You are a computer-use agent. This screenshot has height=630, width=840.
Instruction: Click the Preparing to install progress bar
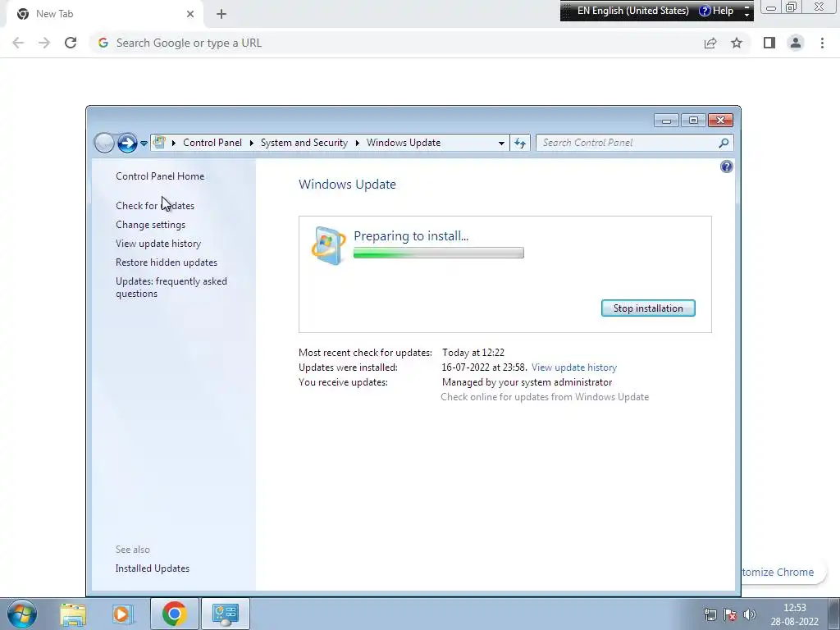(x=439, y=253)
